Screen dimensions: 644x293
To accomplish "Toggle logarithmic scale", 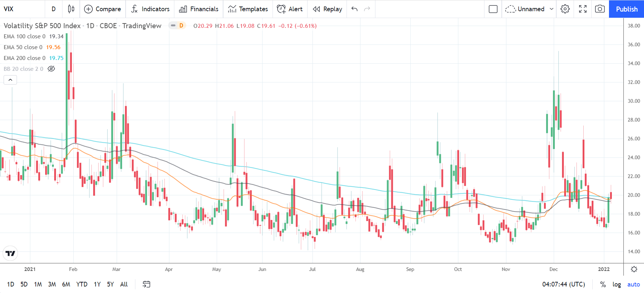I will pos(617,284).
